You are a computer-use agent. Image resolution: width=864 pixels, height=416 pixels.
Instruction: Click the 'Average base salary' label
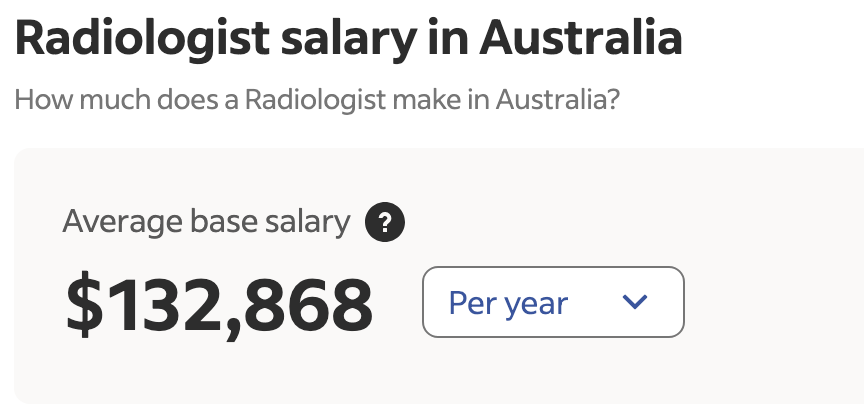[x=206, y=222]
